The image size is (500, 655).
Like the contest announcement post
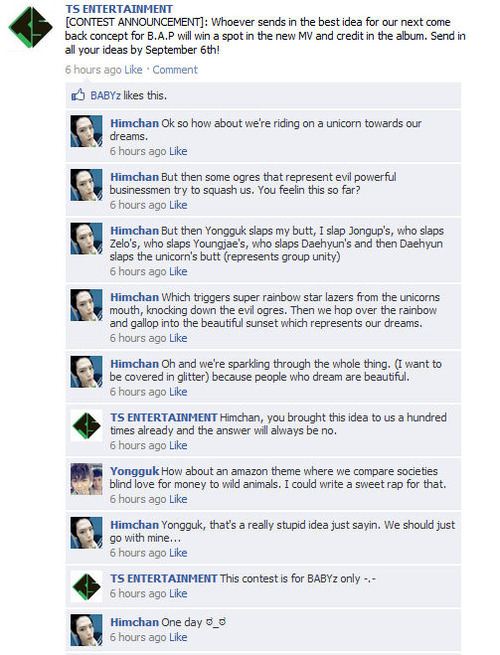point(133,70)
